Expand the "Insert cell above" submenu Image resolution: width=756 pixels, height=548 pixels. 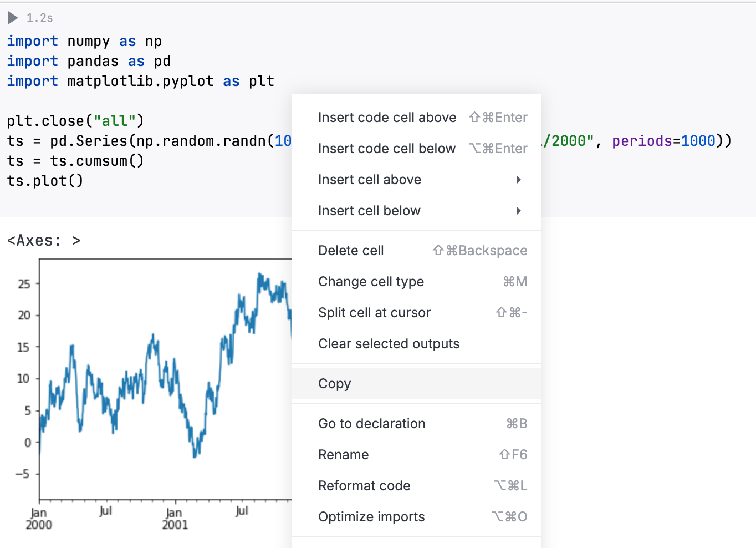[370, 179]
